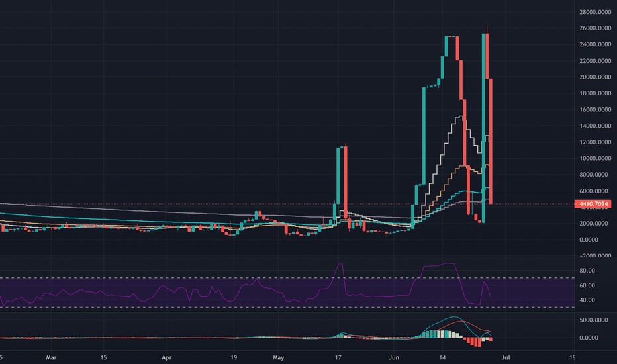Image resolution: width=617 pixels, height=364 pixels.
Task: Click the 16000.0000 price axis label
Action: 595,109
